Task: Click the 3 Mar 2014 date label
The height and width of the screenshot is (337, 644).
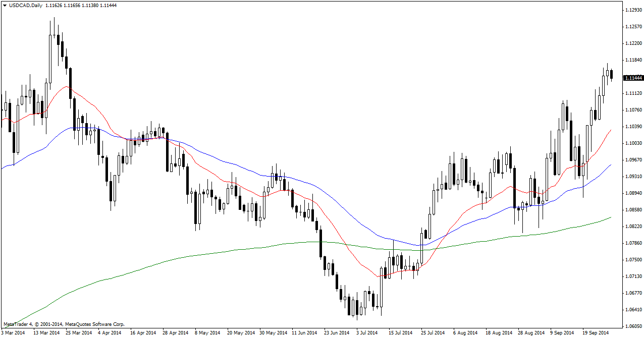Action: click(13, 333)
